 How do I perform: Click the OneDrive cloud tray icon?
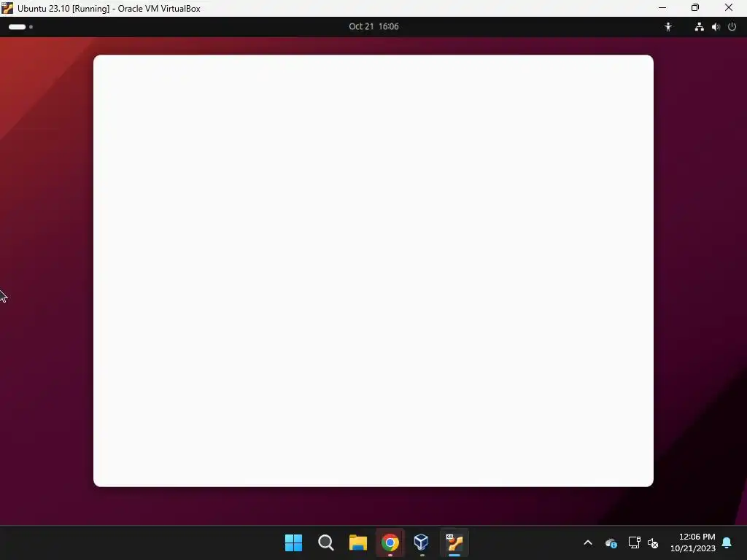pyautogui.click(x=611, y=542)
